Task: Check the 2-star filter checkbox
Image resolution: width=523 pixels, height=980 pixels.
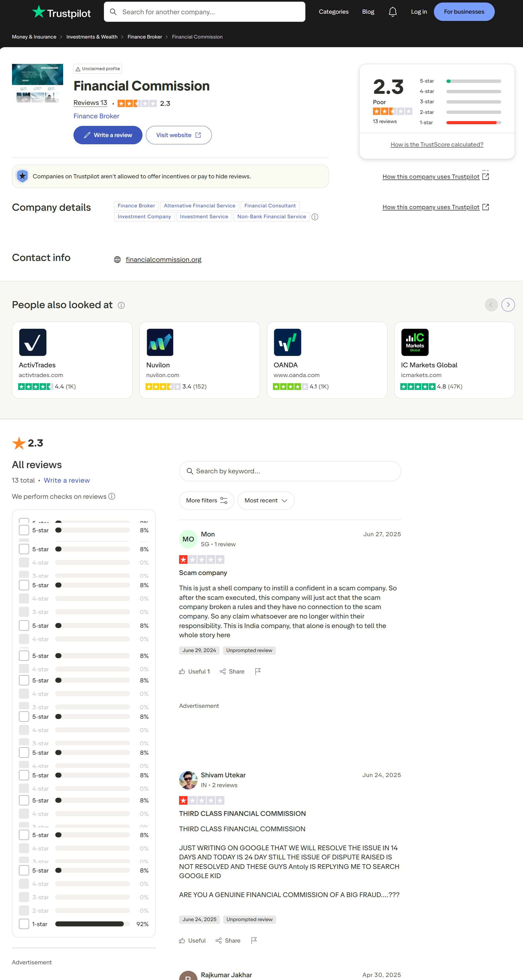Action: click(x=24, y=911)
